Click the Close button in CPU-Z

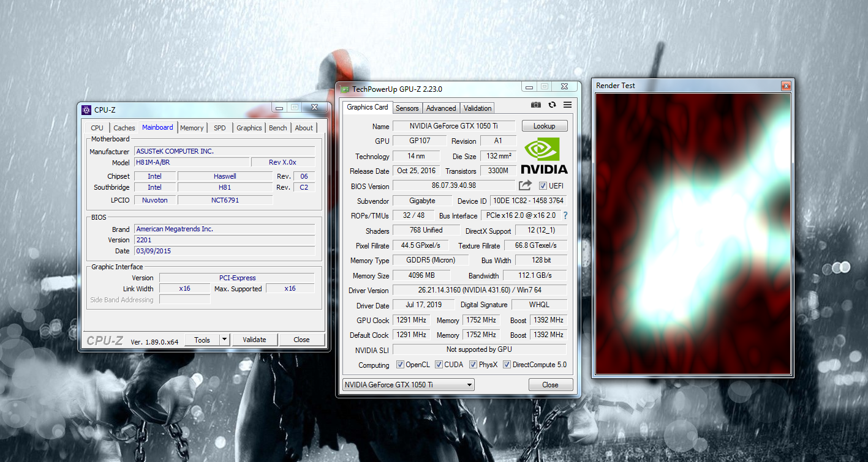(301, 340)
